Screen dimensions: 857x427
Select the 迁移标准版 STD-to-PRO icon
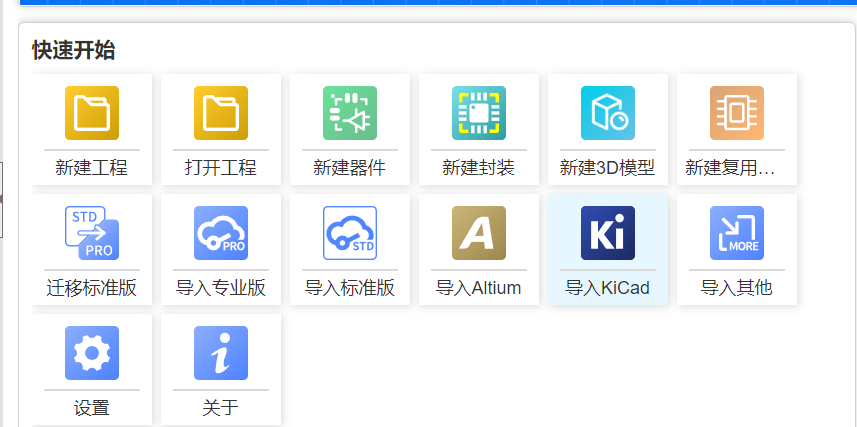point(92,233)
